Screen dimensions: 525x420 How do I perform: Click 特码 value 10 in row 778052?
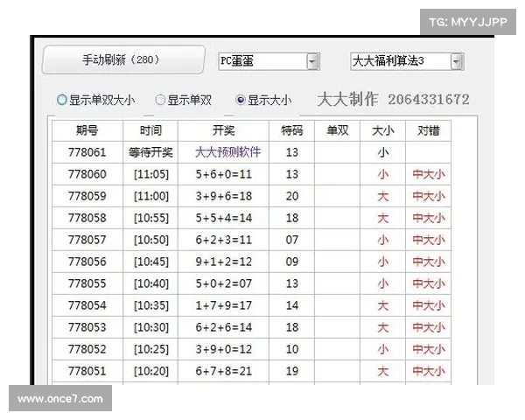click(x=292, y=350)
